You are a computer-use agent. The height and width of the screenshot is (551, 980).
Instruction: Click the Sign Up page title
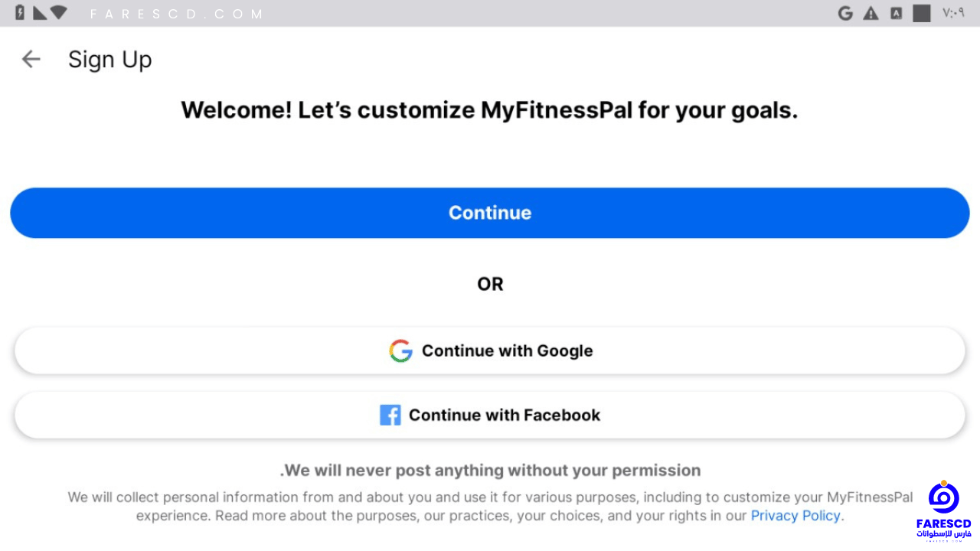pos(110,60)
